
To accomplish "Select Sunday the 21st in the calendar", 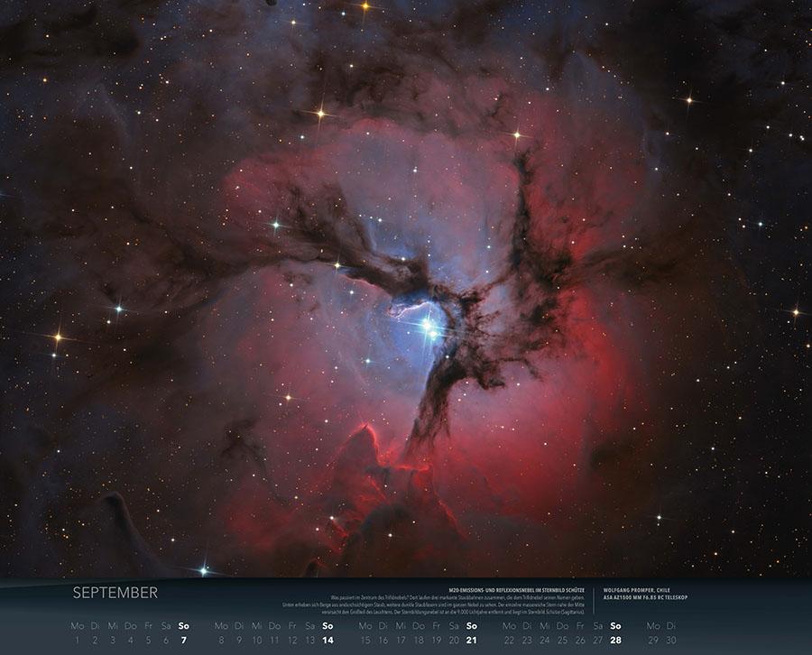I will [x=471, y=640].
